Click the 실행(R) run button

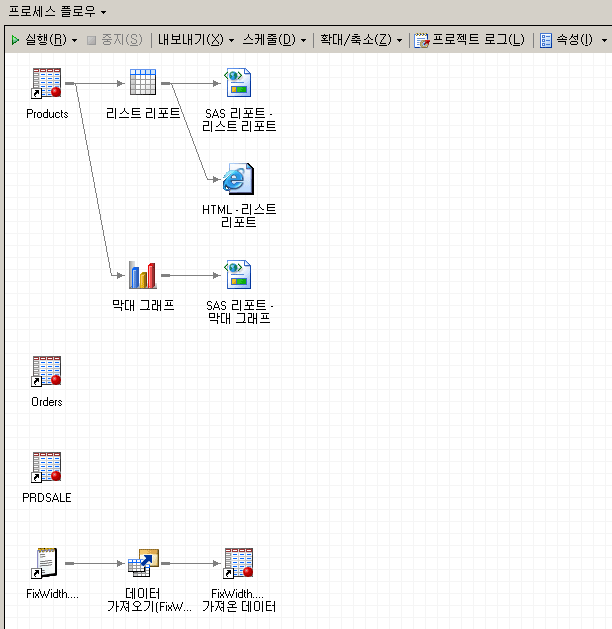(38, 40)
